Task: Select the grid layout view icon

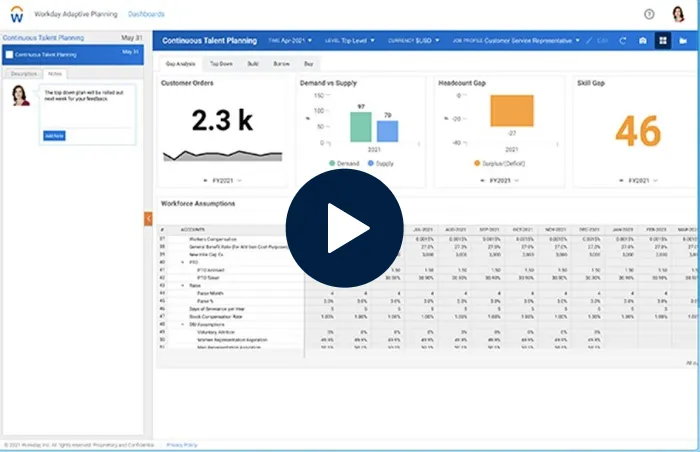Action: click(x=662, y=41)
